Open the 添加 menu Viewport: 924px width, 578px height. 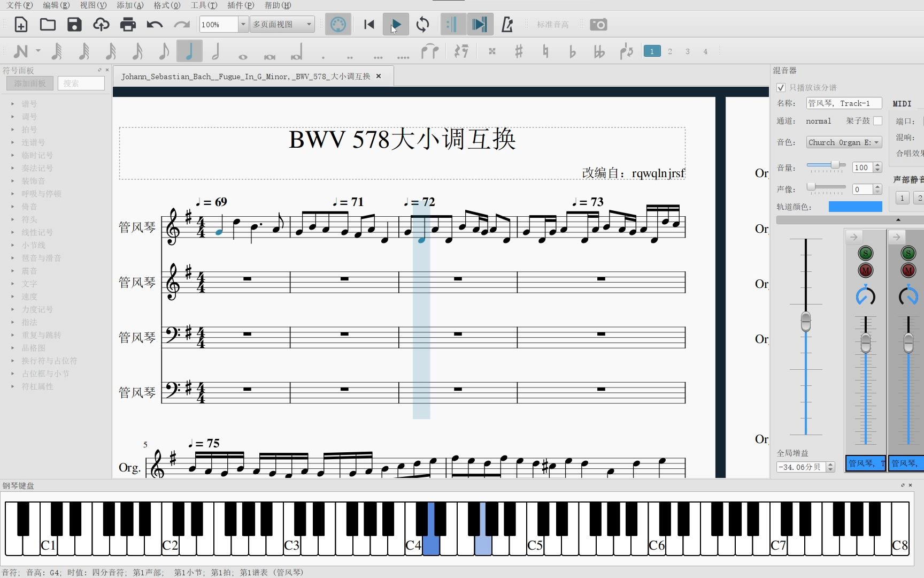coord(130,5)
